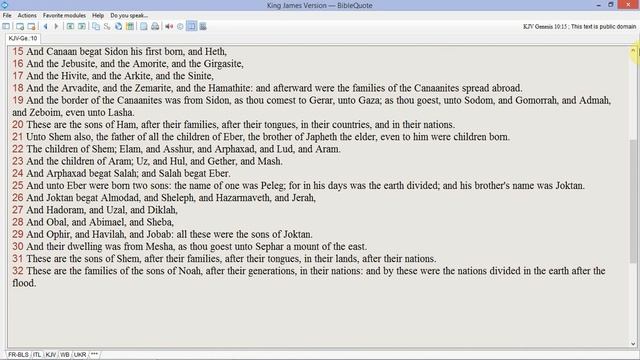The image size is (640, 360).
Task: Open the Actions menu
Action: (x=27, y=16)
